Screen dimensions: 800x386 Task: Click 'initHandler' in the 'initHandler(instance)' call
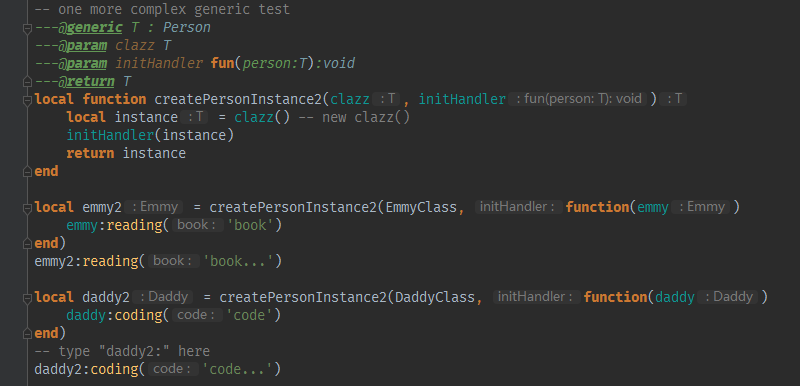(x=110, y=135)
